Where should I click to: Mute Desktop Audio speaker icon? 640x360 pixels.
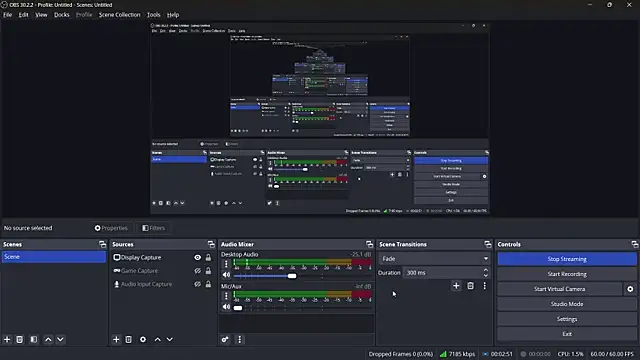coord(226,275)
